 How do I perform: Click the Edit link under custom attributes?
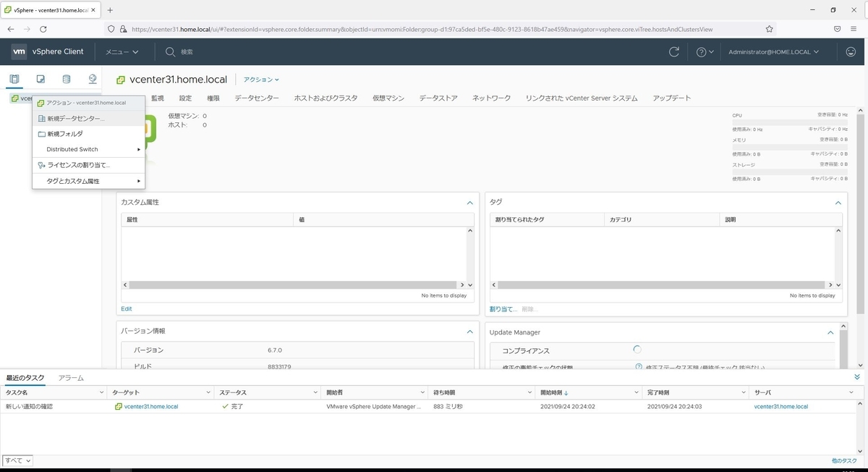coord(127,309)
